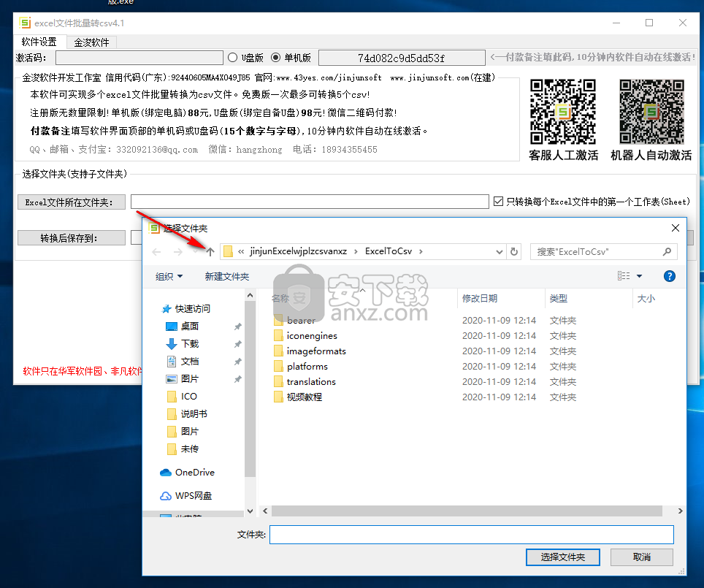Sort by 大小 column header
The image size is (704, 588).
tap(646, 298)
